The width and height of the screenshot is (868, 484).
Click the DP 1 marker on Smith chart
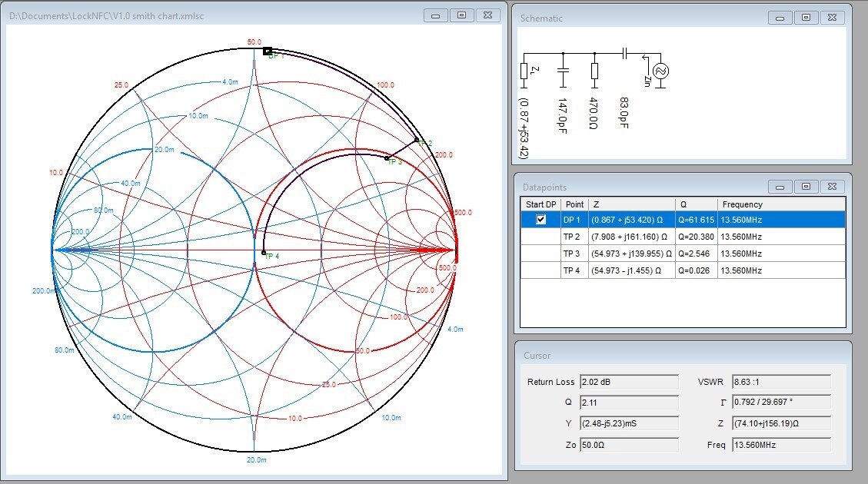pos(267,51)
